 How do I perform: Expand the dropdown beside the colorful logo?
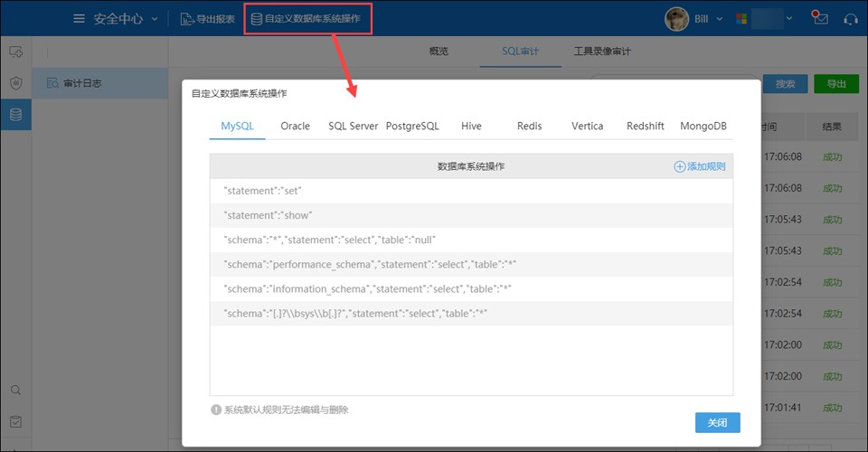[764, 19]
